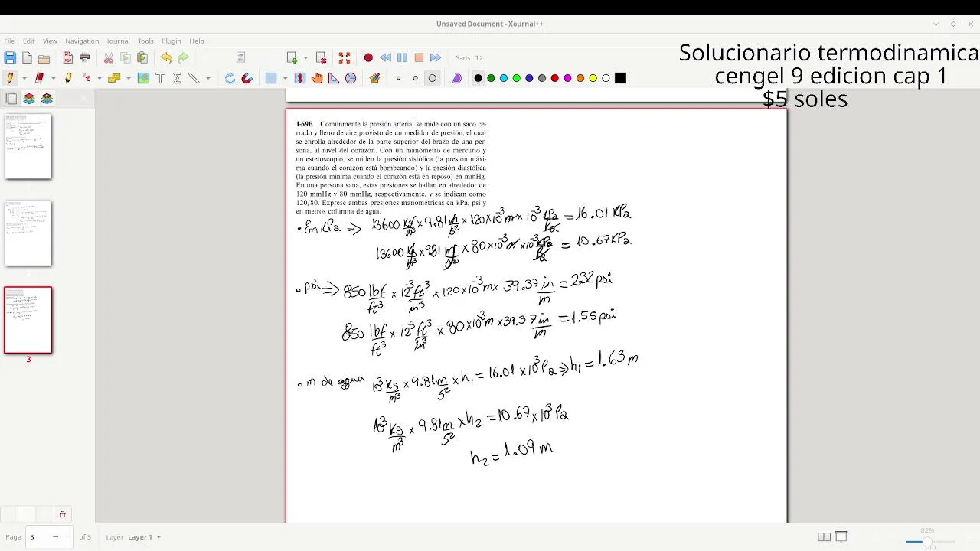Expand the text-box shape tool dropdown
The height and width of the screenshot is (551, 980).
click(129, 78)
